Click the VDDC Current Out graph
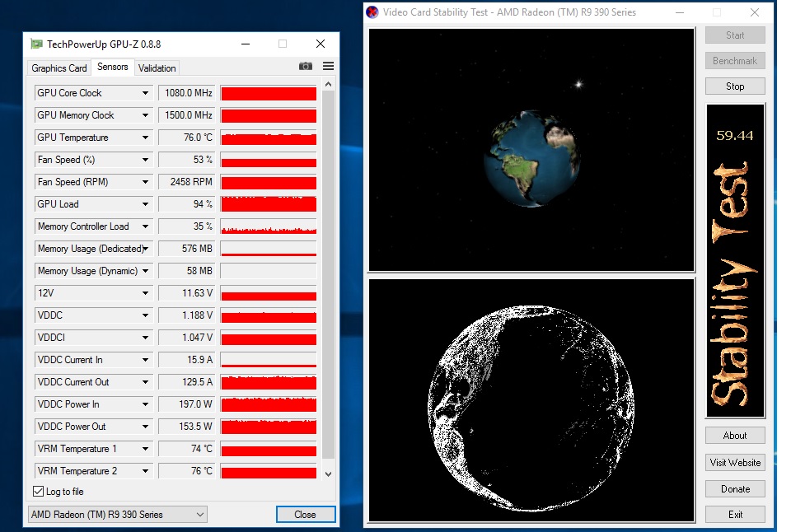791x532 pixels. [269, 382]
